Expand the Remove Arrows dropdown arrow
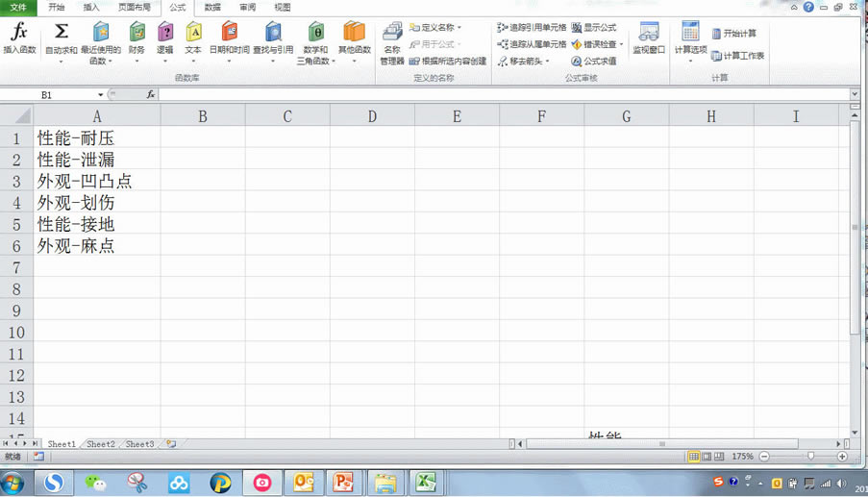 click(548, 61)
